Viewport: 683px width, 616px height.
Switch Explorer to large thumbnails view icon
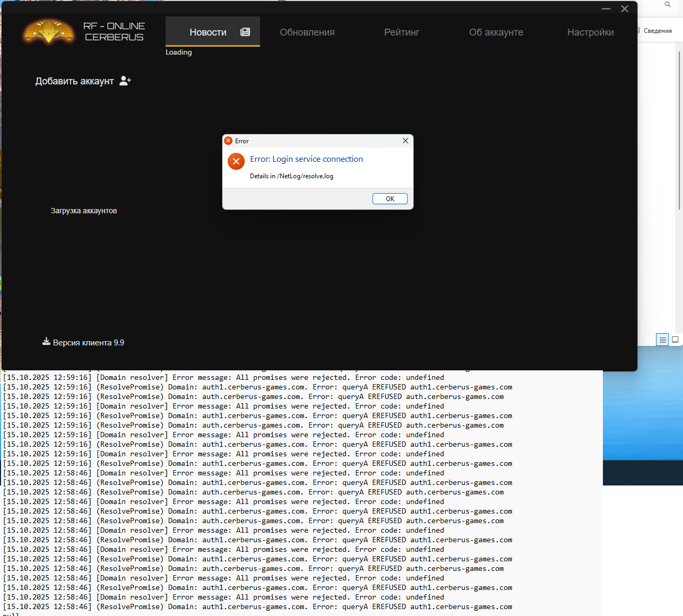pyautogui.click(x=675, y=340)
